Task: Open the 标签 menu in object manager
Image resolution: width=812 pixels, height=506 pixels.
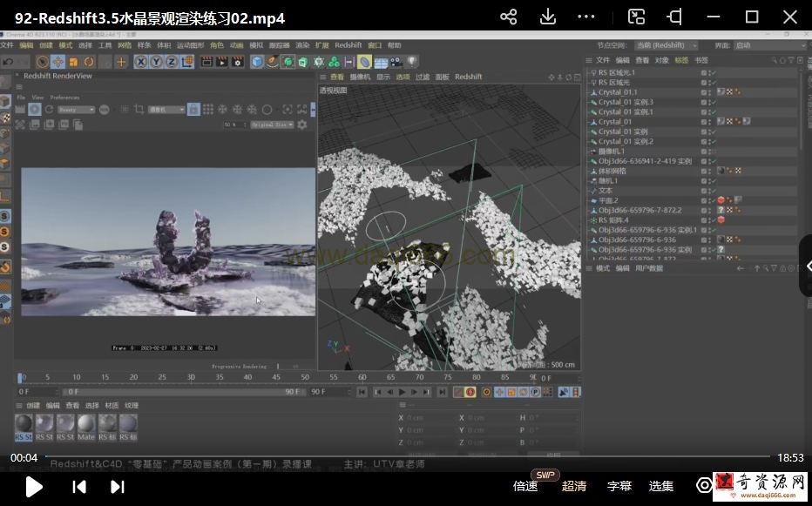Action: click(x=681, y=60)
